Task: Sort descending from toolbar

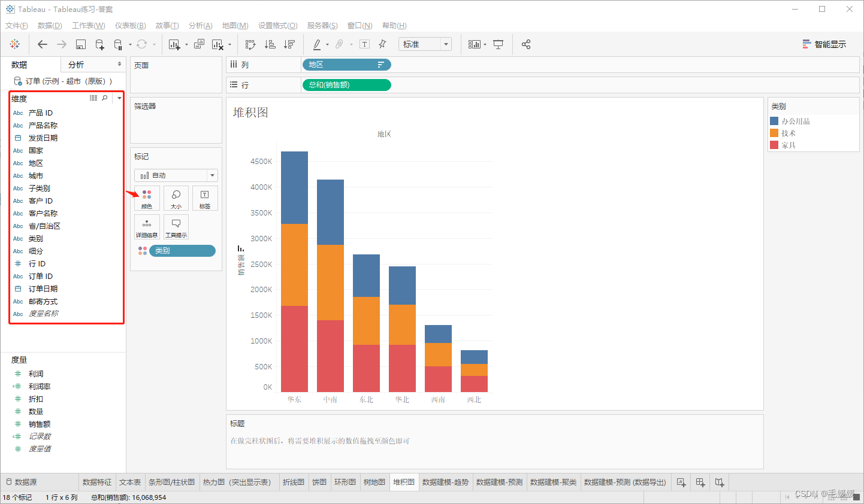Action: pyautogui.click(x=289, y=44)
